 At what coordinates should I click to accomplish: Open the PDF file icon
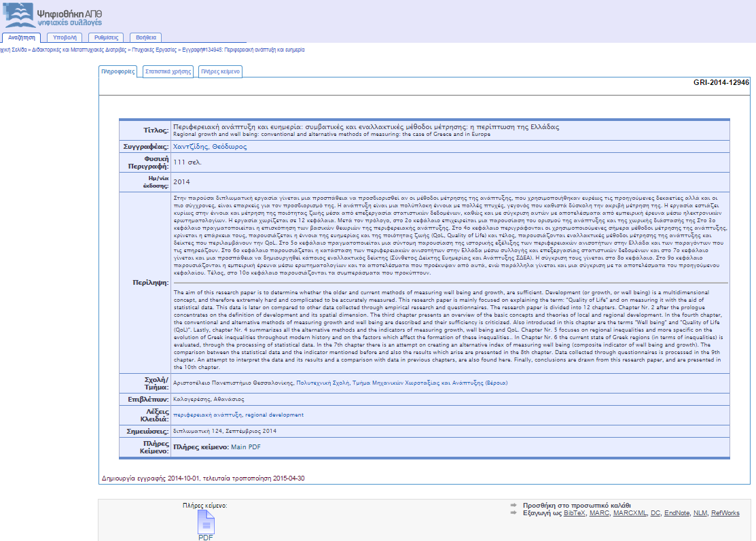(206, 522)
